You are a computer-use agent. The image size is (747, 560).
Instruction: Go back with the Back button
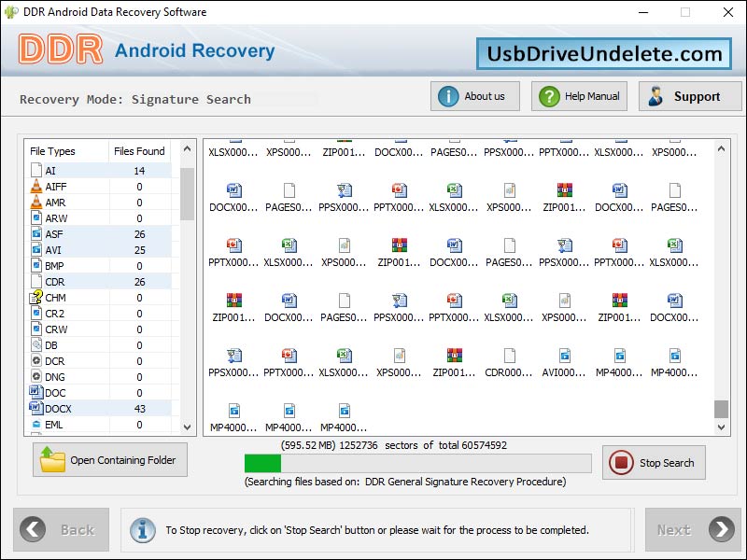coord(61,529)
